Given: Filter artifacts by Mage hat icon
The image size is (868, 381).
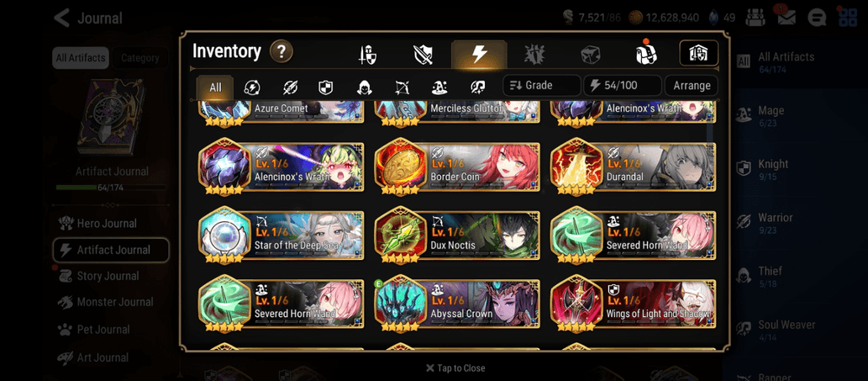Looking at the screenshot, I should click(439, 87).
